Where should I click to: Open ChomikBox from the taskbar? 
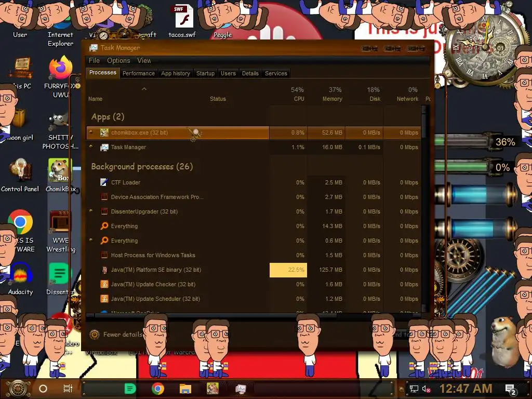(x=212, y=389)
